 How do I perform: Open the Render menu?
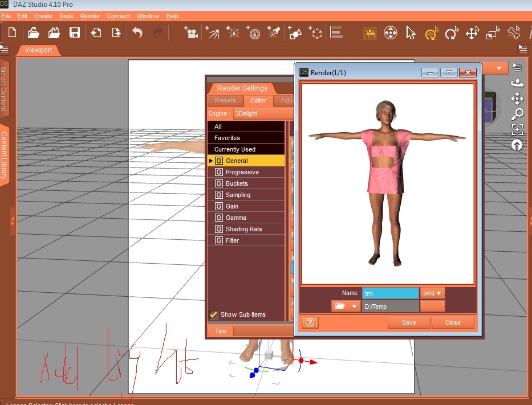pos(90,16)
